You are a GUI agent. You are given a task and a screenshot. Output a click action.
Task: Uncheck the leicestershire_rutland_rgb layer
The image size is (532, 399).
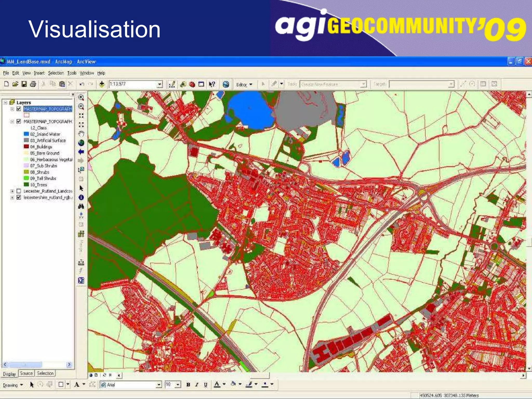coord(19,197)
